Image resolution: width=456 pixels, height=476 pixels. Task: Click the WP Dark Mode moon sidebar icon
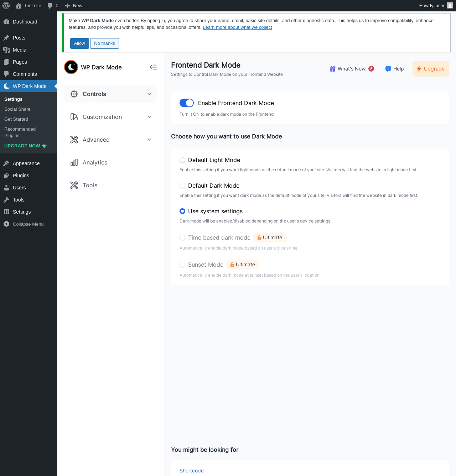(6, 86)
